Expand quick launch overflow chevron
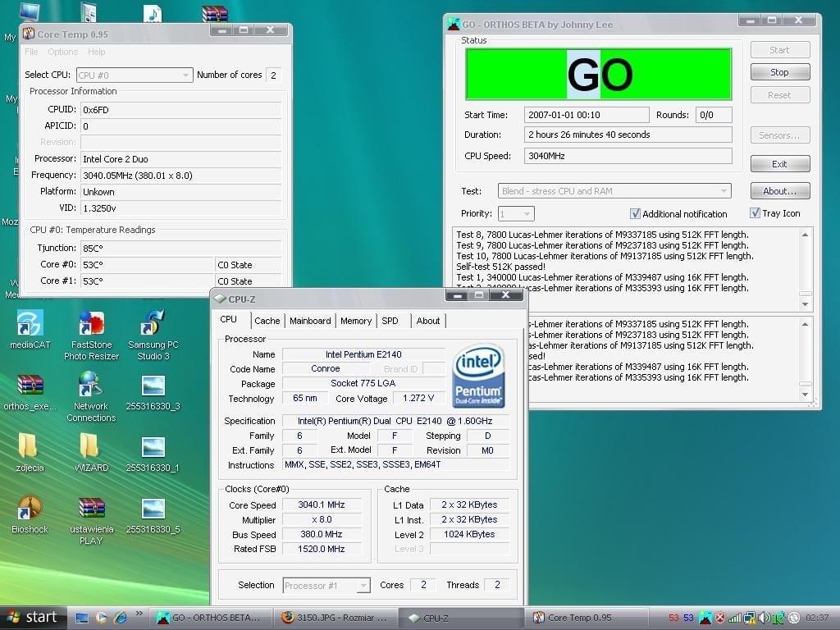Image resolution: width=840 pixels, height=630 pixels. (139, 614)
